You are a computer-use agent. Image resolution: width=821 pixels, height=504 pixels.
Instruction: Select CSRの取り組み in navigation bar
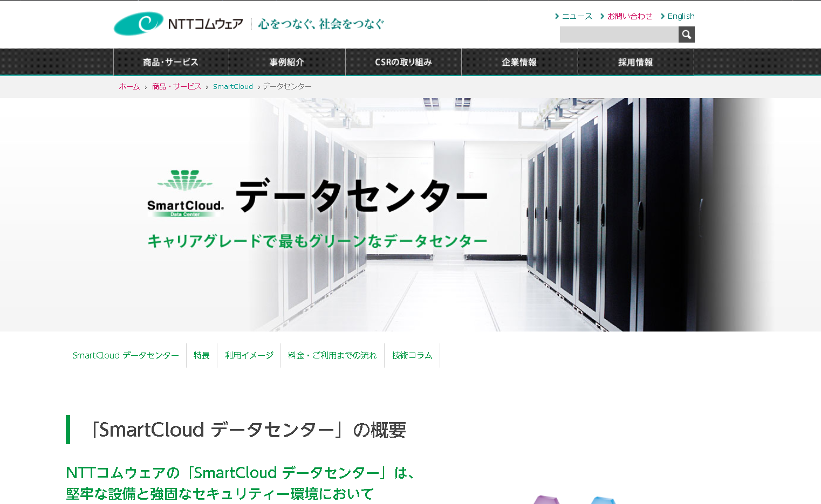[x=403, y=62]
